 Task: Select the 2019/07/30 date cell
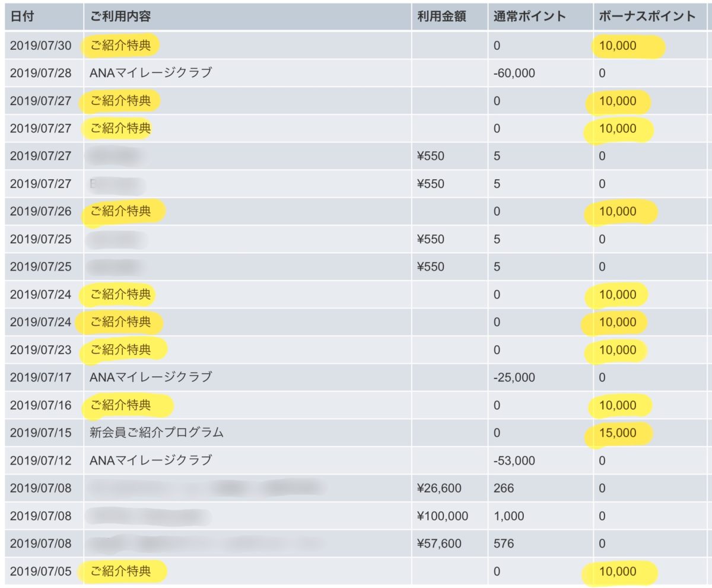click(40, 46)
